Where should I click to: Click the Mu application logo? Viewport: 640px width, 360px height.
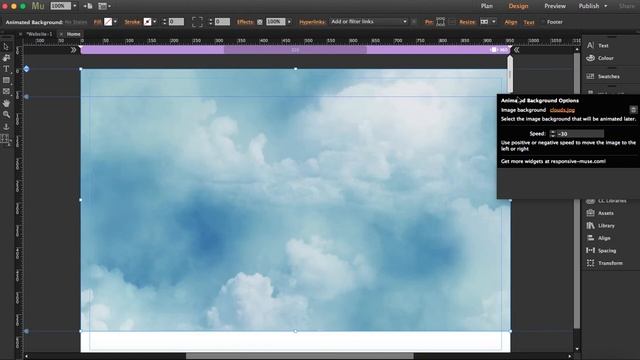(38, 6)
